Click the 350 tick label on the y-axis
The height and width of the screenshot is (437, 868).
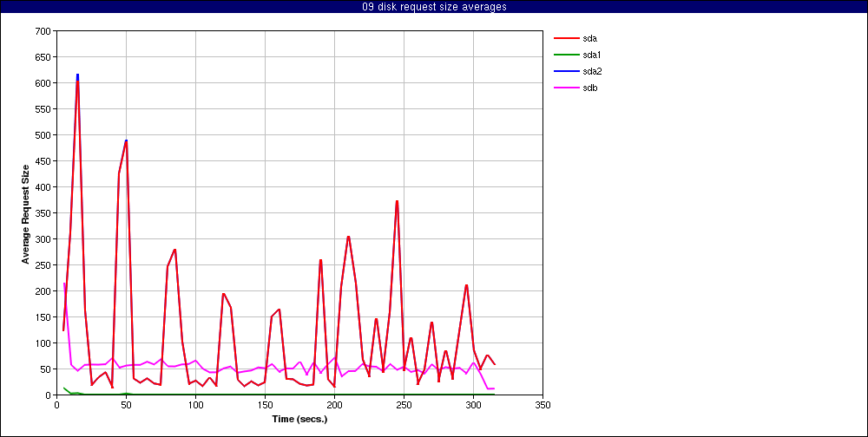[43, 213]
